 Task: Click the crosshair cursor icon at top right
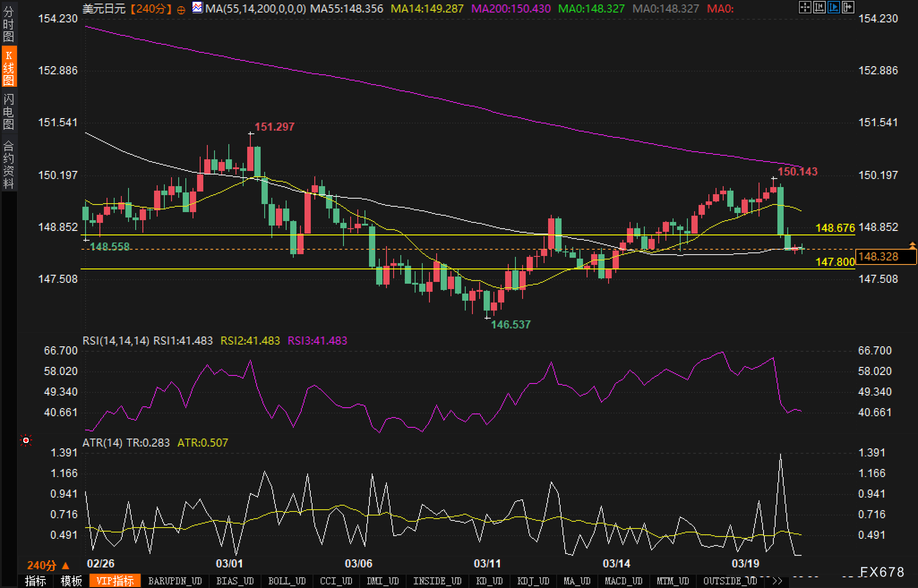[805, 7]
